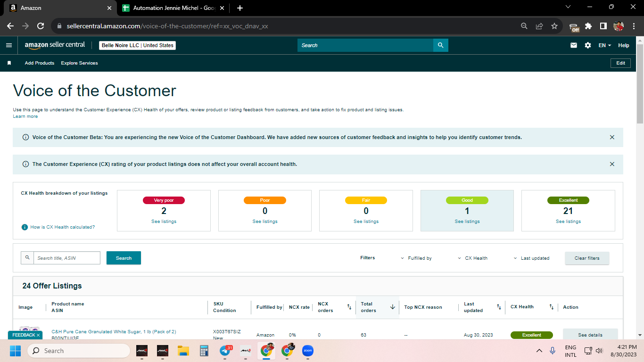See listings under Very poor card

164,222
